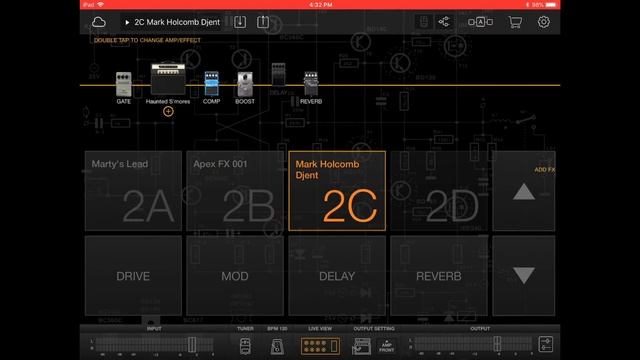Viewport: 640px width, 360px height.
Task: Open the BPM 120 metronome
Action: [x=277, y=346]
